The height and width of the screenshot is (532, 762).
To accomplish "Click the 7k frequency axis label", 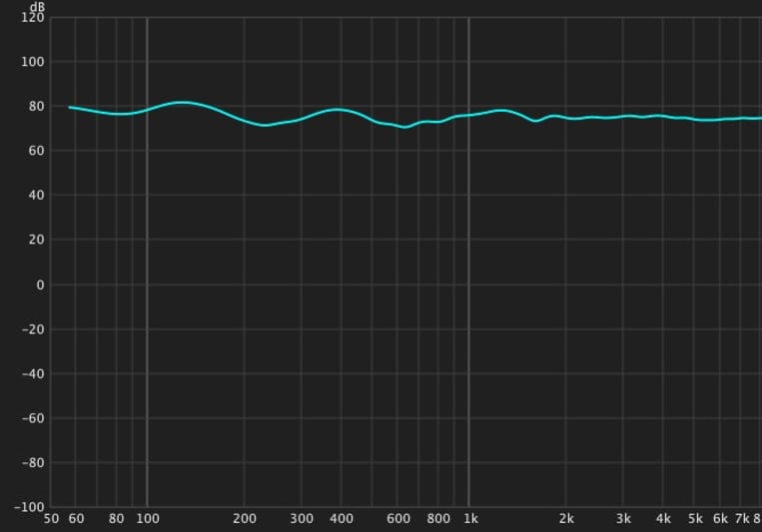I will (742, 519).
